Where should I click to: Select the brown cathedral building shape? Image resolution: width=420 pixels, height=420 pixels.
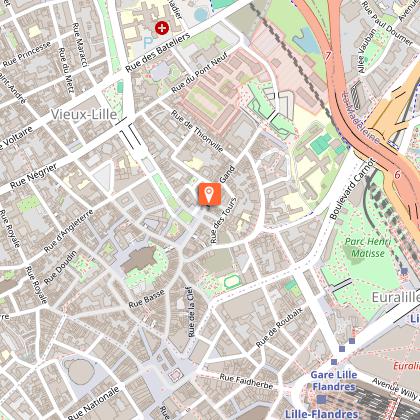click(x=139, y=259)
